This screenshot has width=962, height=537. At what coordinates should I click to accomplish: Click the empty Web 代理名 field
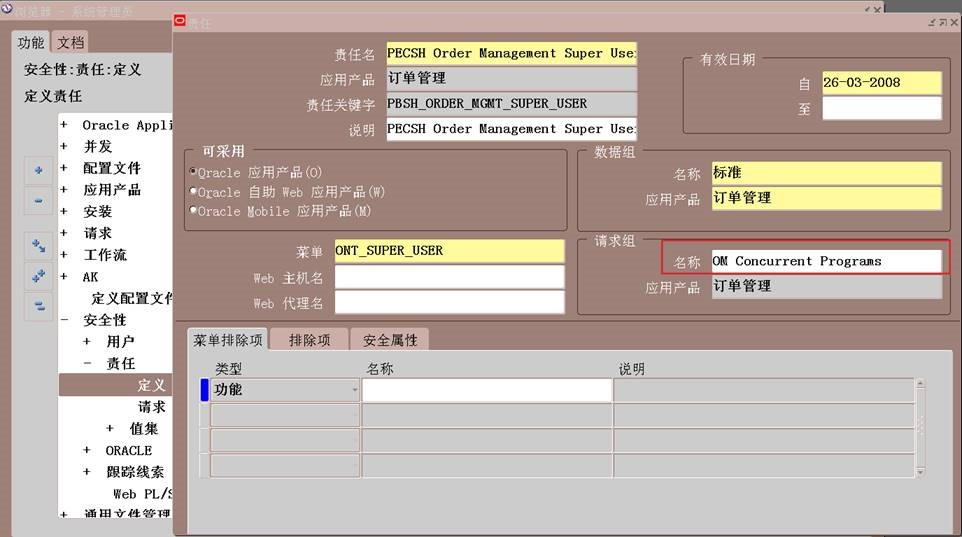[x=449, y=302]
